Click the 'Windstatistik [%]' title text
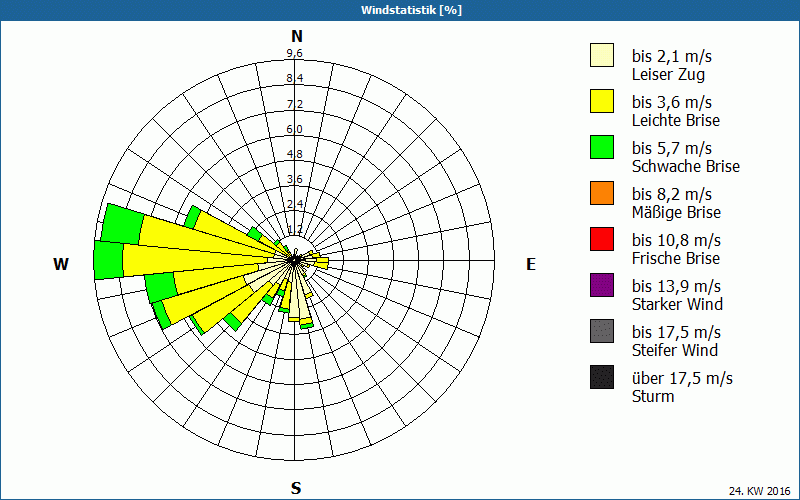800x500 pixels. [x=411, y=10]
